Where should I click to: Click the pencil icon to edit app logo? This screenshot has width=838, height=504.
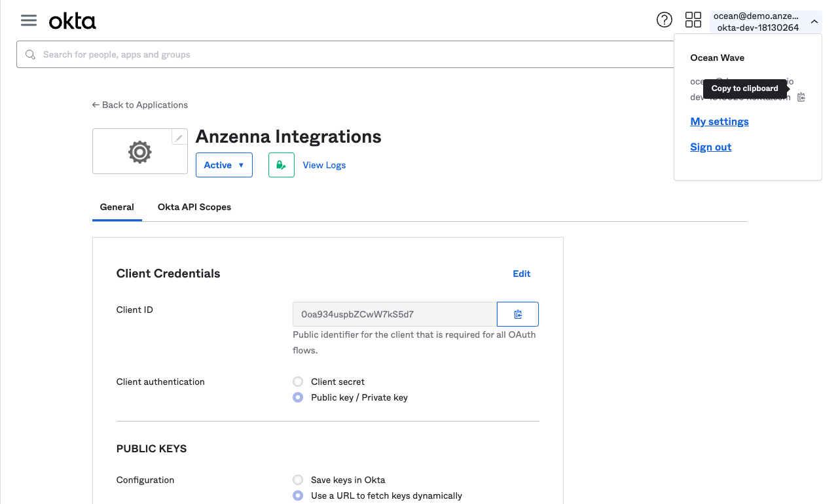[179, 137]
